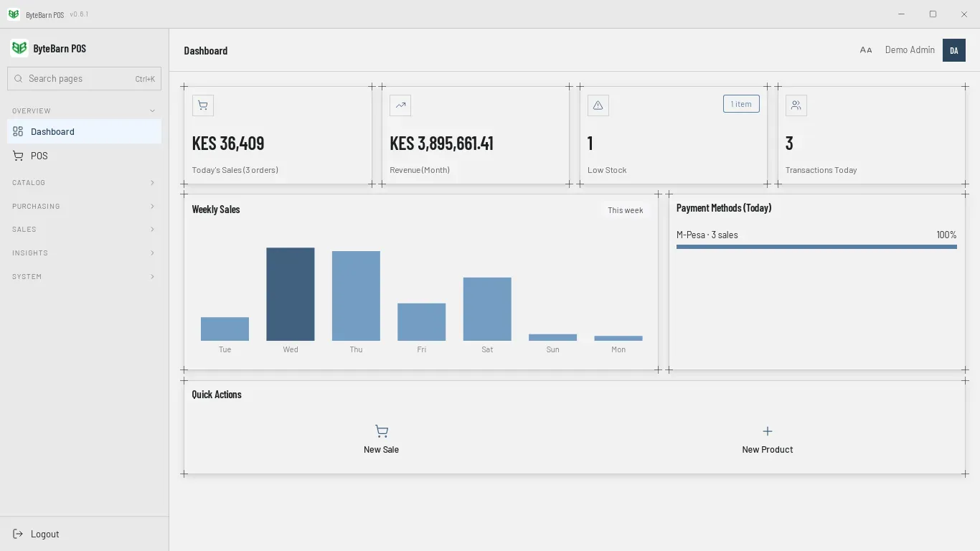
Task: Click the warning triangle icon on Low Stock card
Action: pos(598,105)
